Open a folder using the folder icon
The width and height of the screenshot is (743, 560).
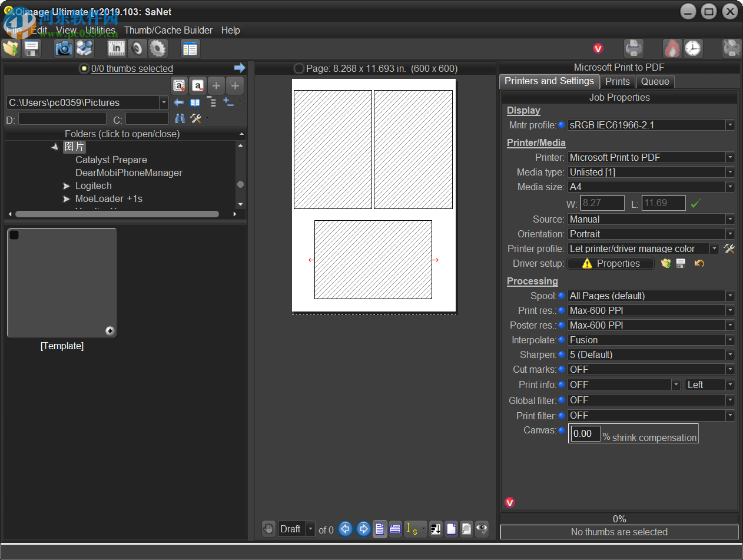pyautogui.click(x=10, y=48)
